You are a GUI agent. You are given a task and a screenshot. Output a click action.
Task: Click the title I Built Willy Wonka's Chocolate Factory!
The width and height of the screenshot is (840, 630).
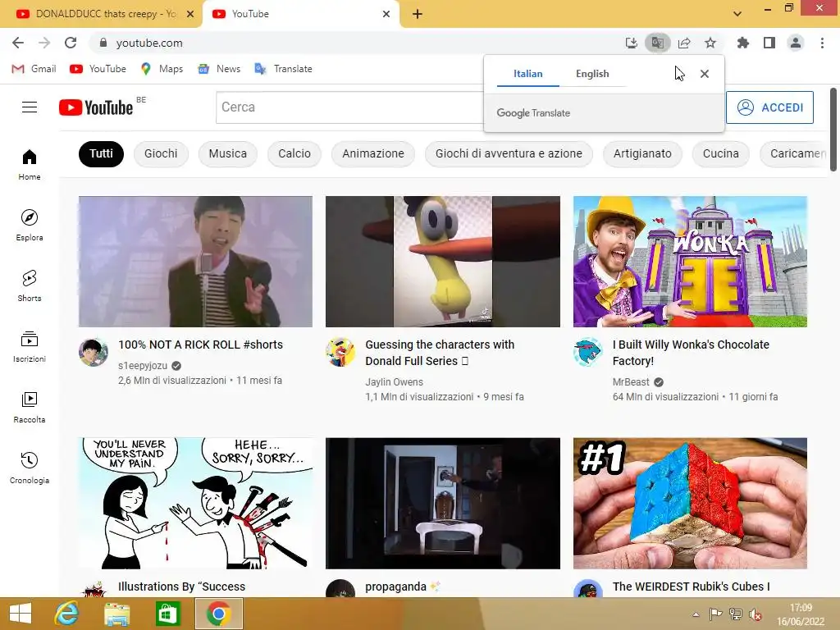pos(691,353)
